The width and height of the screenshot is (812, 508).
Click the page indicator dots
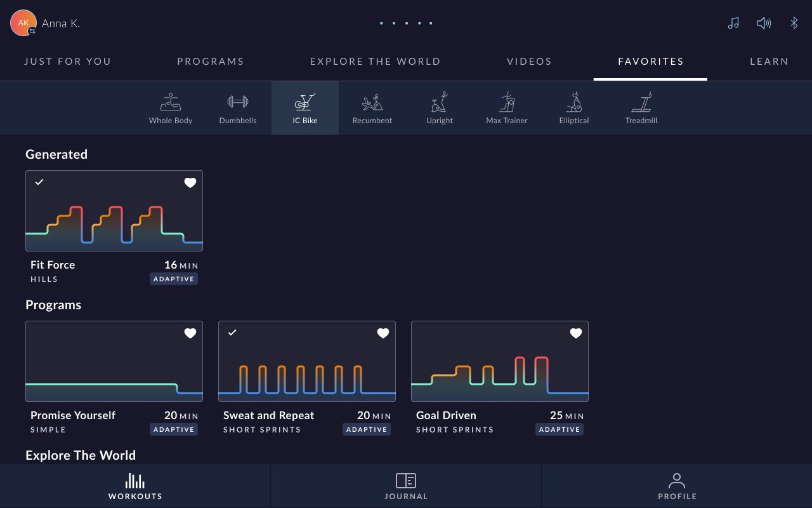click(x=406, y=23)
